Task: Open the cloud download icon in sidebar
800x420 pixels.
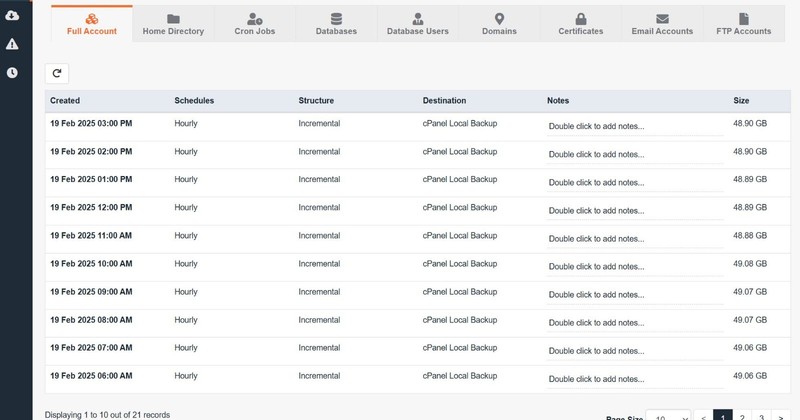Action: [x=12, y=16]
